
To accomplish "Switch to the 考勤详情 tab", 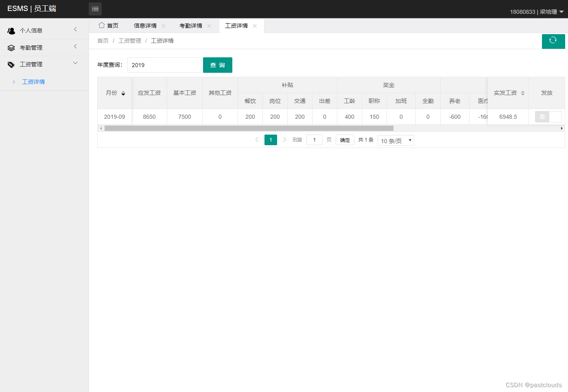I will [191, 25].
